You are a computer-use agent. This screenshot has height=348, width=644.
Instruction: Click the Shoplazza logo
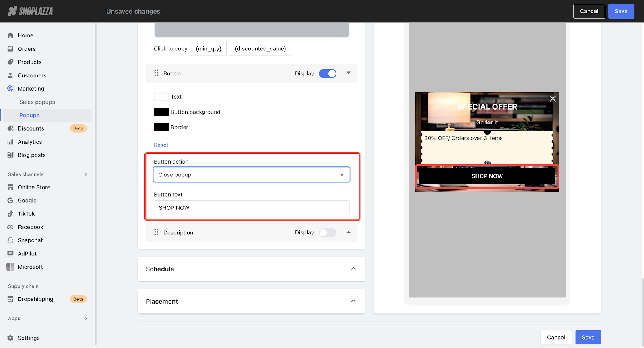click(x=31, y=11)
